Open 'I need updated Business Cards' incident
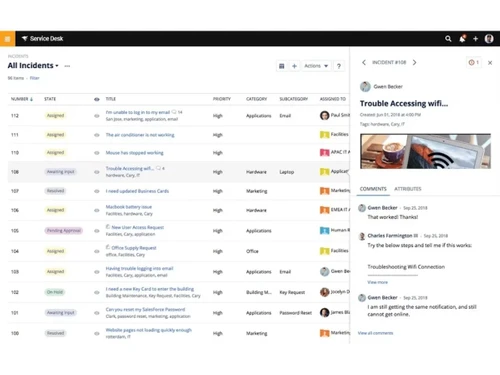The image size is (500, 375). 137,191
